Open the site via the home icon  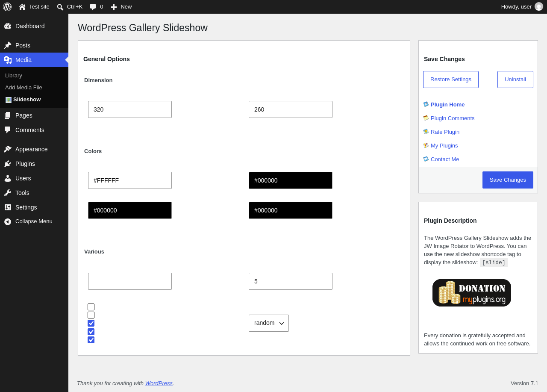click(22, 7)
